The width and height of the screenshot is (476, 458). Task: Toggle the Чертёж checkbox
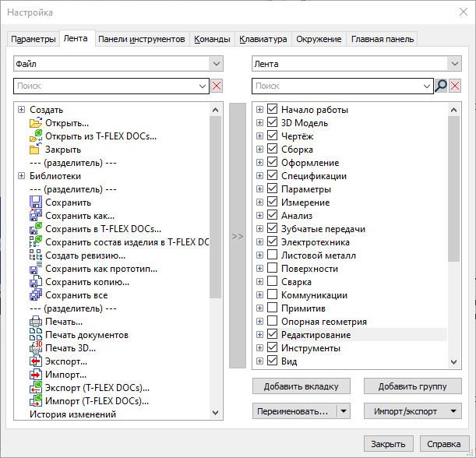[x=273, y=136]
